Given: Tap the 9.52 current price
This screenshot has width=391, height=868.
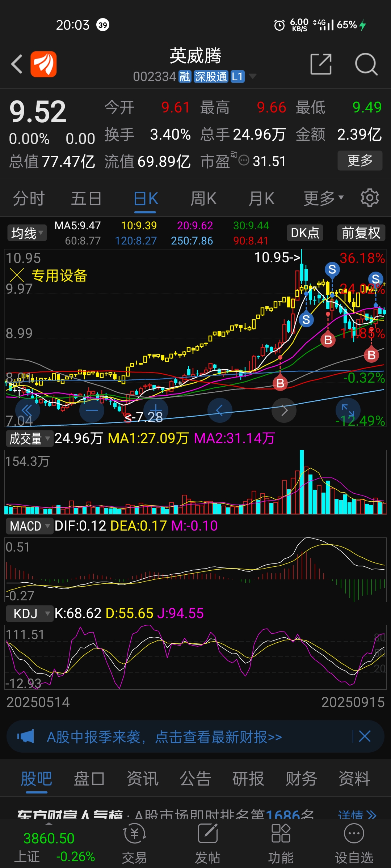Looking at the screenshot, I should click(x=38, y=112).
